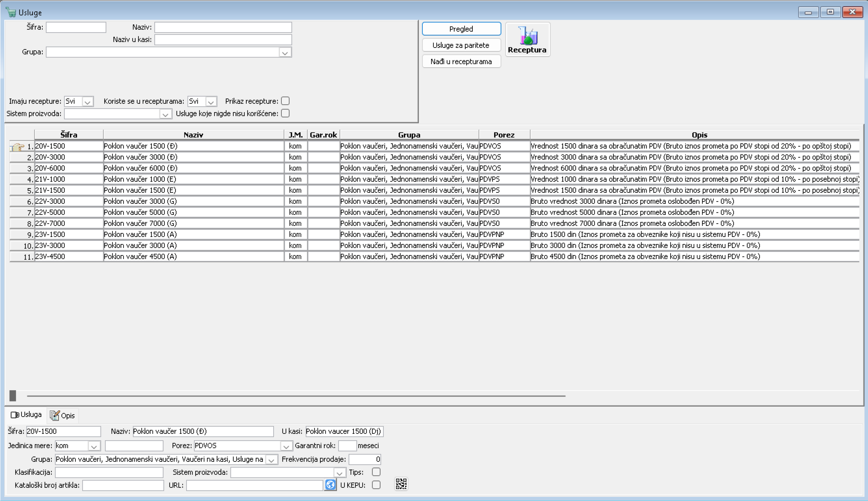Open the Imaju recepture dropdown
The image size is (868, 501).
87,102
